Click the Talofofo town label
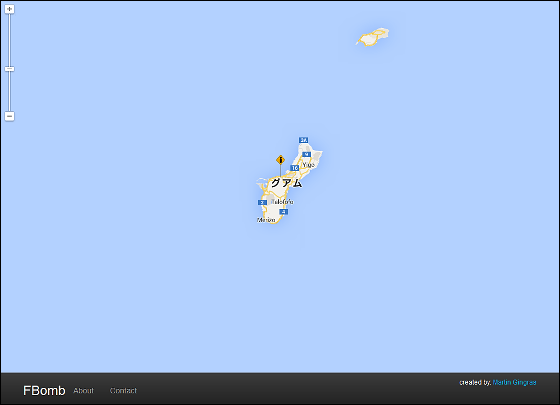 tap(282, 202)
